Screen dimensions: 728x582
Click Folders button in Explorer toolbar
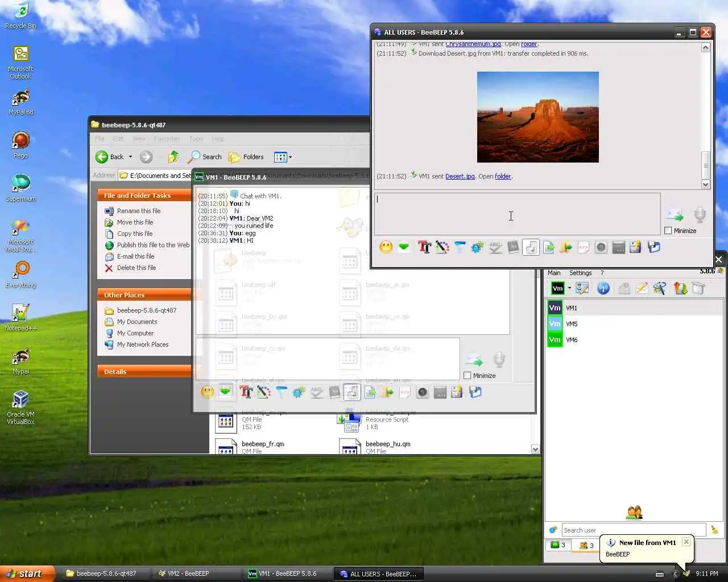(246, 157)
